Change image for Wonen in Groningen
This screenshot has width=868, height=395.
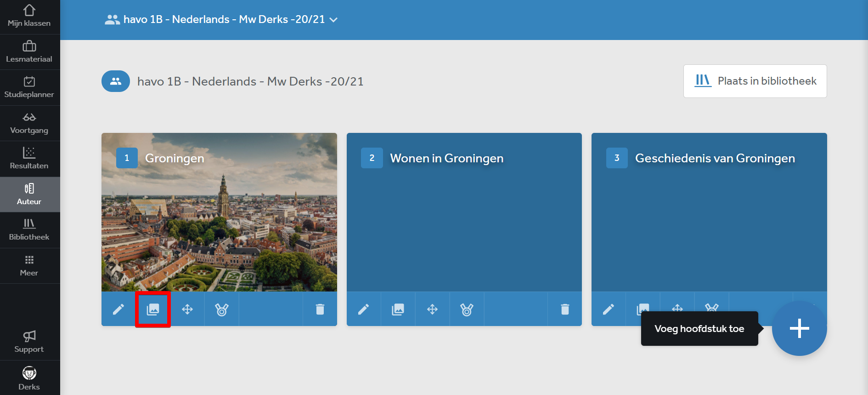point(398,309)
